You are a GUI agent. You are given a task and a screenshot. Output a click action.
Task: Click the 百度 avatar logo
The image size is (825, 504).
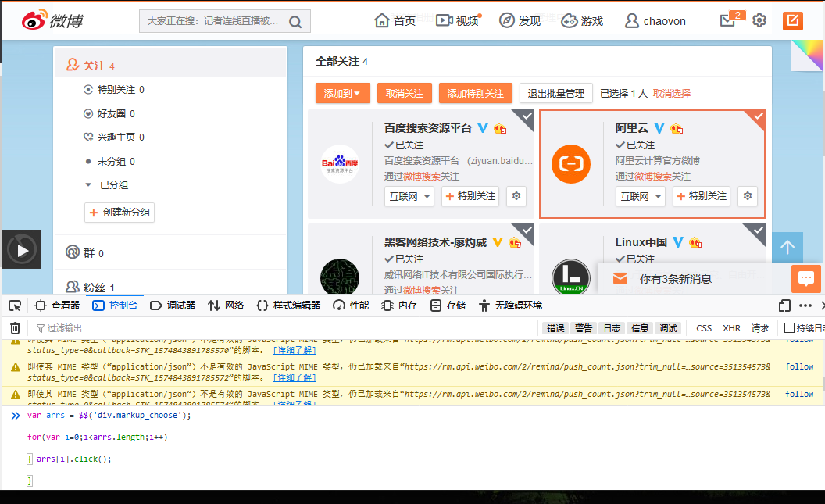coord(340,164)
